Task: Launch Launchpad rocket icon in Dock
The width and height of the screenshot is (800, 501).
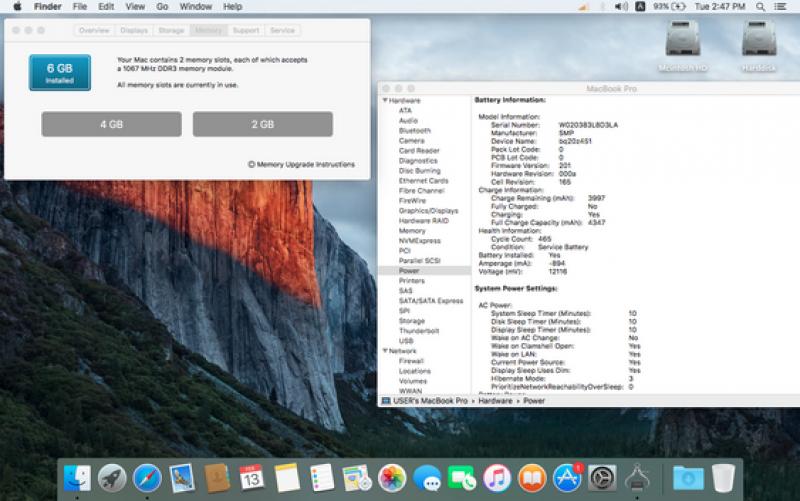Action: (112, 478)
